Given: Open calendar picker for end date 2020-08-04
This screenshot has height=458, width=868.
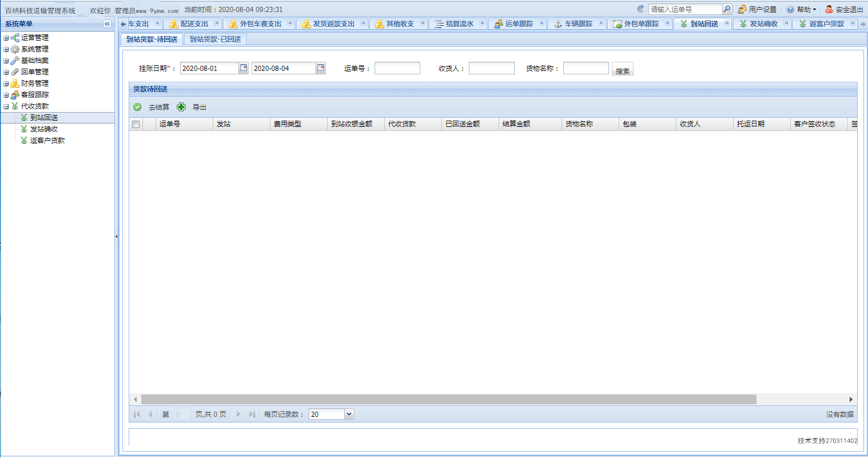Looking at the screenshot, I should click(321, 68).
